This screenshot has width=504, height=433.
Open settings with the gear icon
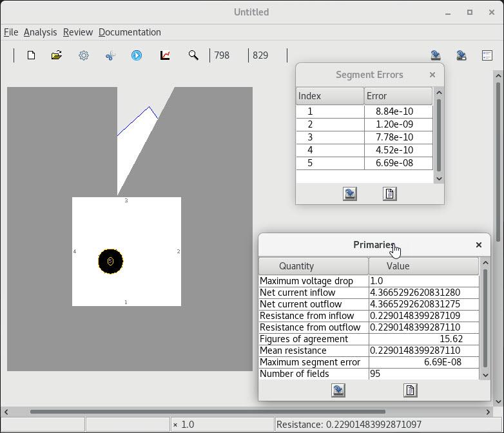84,55
